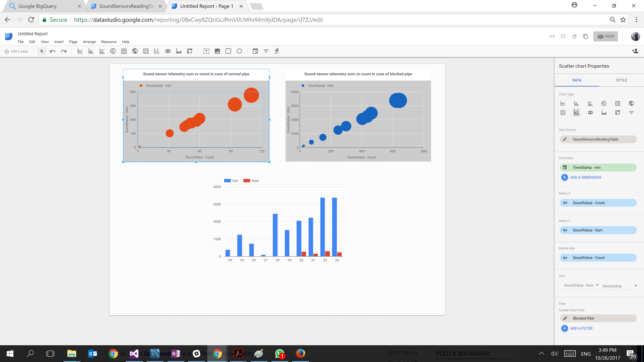
Task: Choose scorecard type in properties panel
Action: click(563, 113)
